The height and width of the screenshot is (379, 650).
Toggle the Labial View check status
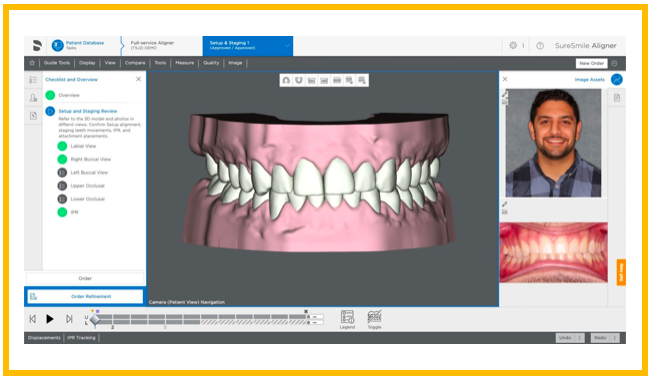(62, 146)
